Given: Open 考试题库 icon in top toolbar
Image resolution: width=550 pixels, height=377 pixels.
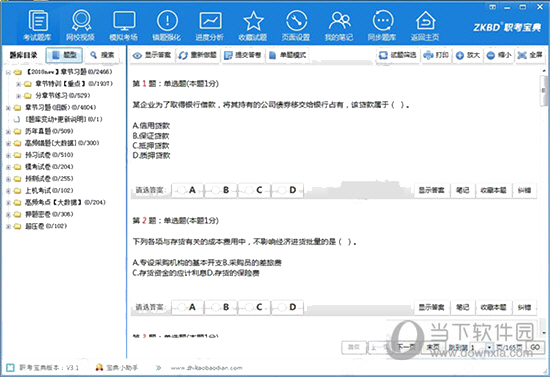Looking at the screenshot, I should [38, 25].
